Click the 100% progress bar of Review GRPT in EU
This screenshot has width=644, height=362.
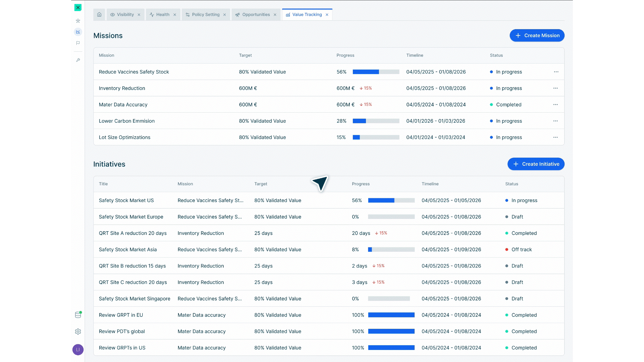pyautogui.click(x=391, y=315)
